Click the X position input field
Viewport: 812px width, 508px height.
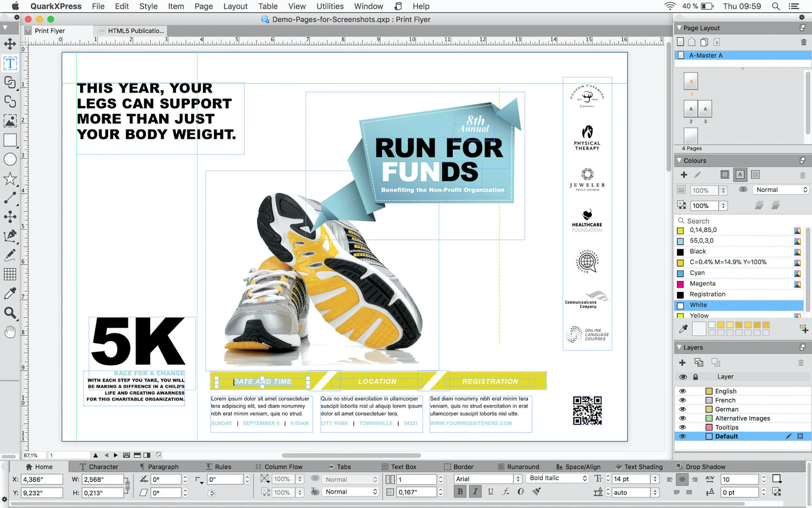click(x=42, y=480)
